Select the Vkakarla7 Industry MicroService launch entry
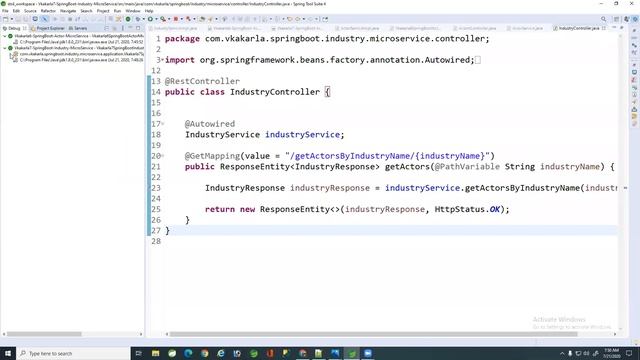640x360 pixels. click(x=78, y=48)
